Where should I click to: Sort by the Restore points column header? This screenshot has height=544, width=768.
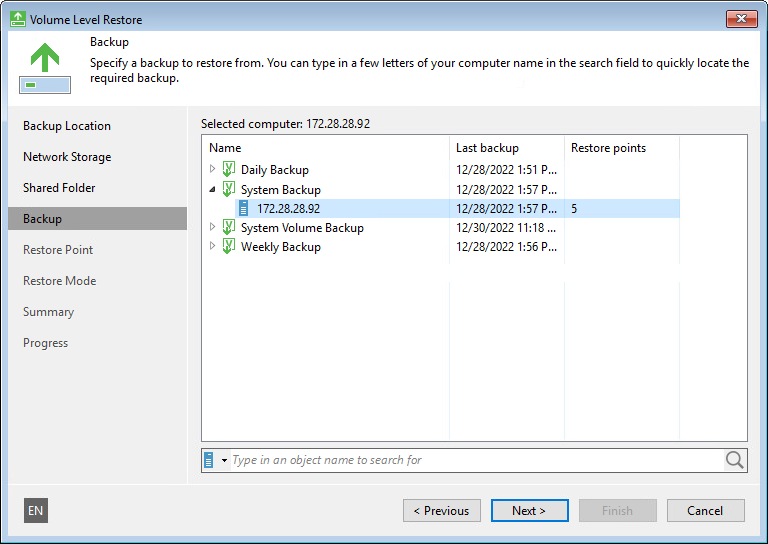click(x=622, y=148)
